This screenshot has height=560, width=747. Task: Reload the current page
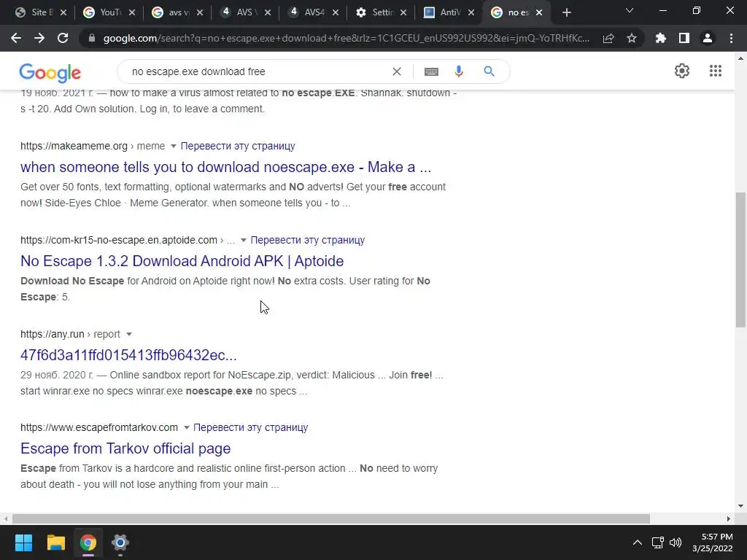coord(63,38)
